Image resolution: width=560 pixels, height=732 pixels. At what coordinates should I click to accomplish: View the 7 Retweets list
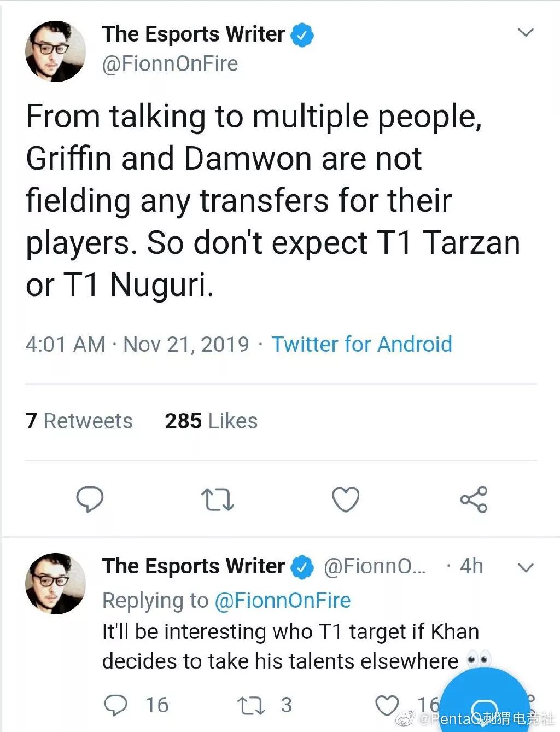(79, 421)
